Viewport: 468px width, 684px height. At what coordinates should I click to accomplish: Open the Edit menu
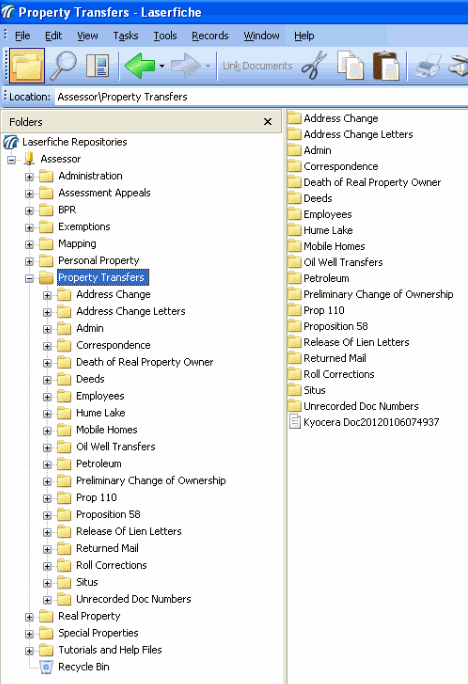[53, 36]
